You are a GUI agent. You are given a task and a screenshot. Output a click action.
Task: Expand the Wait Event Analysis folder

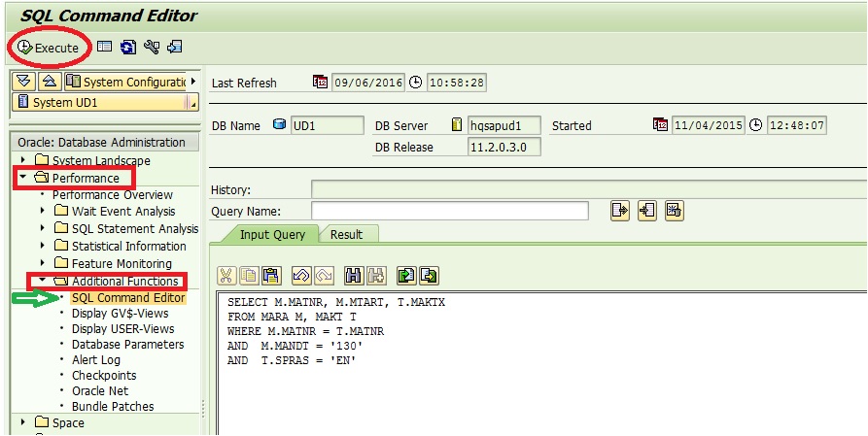(43, 211)
